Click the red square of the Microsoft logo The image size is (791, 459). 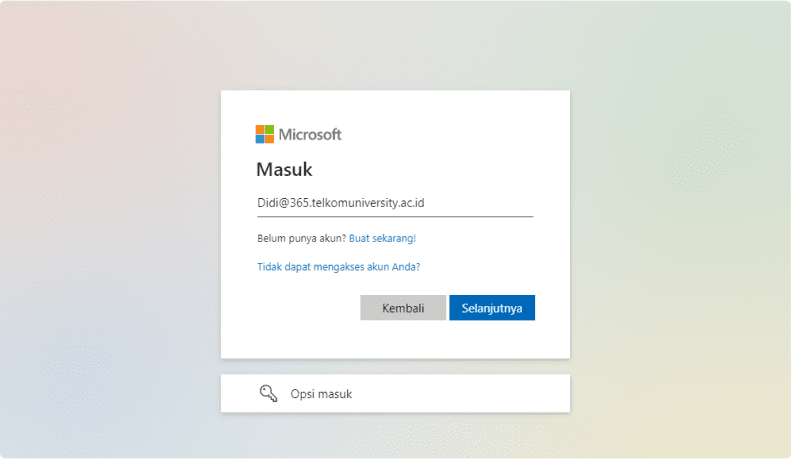tap(260, 129)
